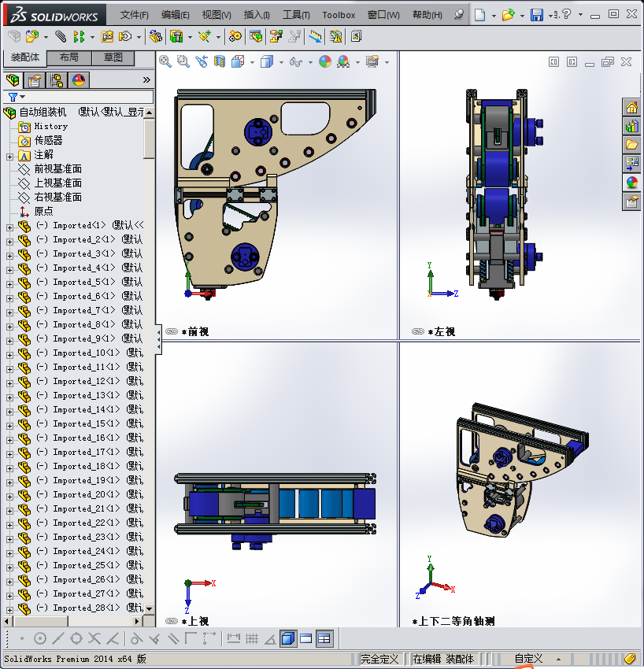Click the Interference Detection ruler icon
644x669 pixels.
315,37
